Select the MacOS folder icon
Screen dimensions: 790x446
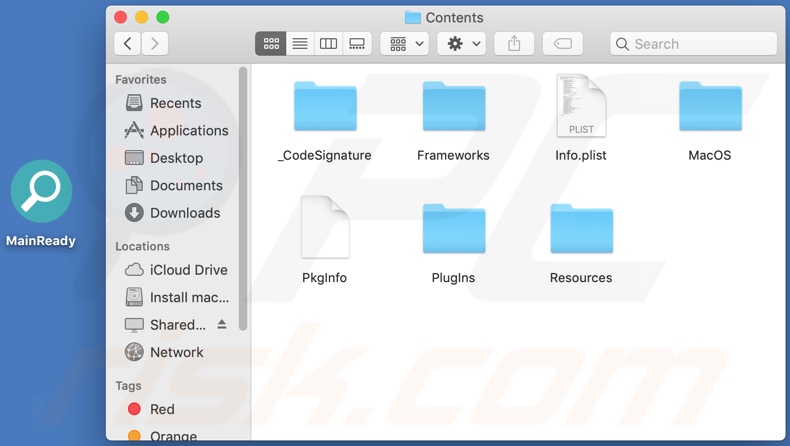coord(710,106)
